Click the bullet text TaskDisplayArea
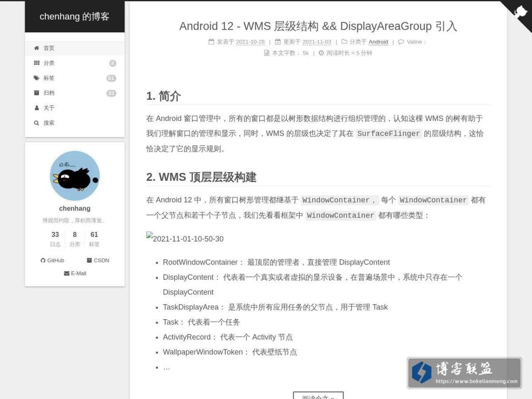532x399 pixels. [191, 307]
